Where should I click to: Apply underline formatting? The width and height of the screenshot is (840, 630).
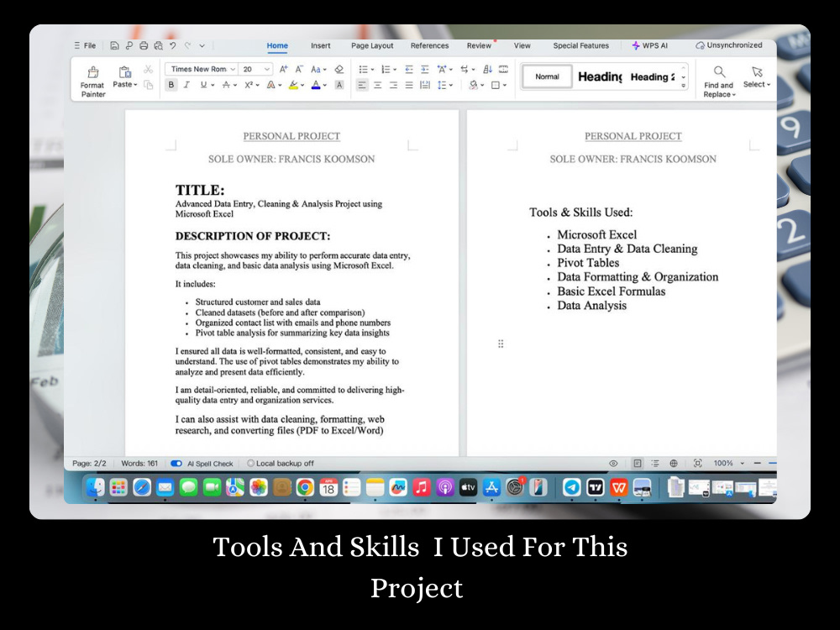203,85
